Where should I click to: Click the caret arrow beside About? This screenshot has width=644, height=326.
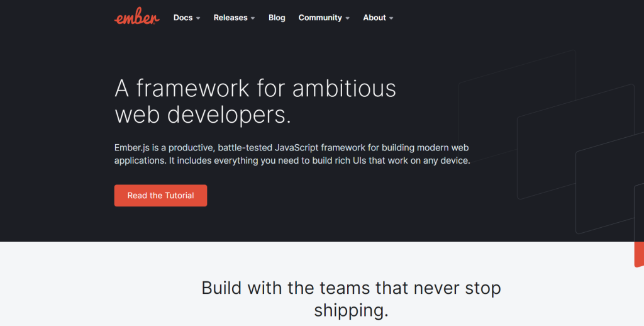[x=391, y=18]
